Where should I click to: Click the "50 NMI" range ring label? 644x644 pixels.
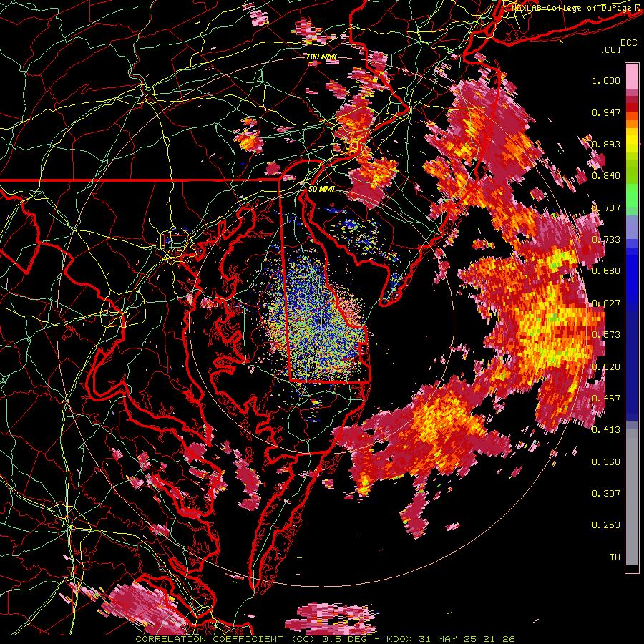pos(321,190)
